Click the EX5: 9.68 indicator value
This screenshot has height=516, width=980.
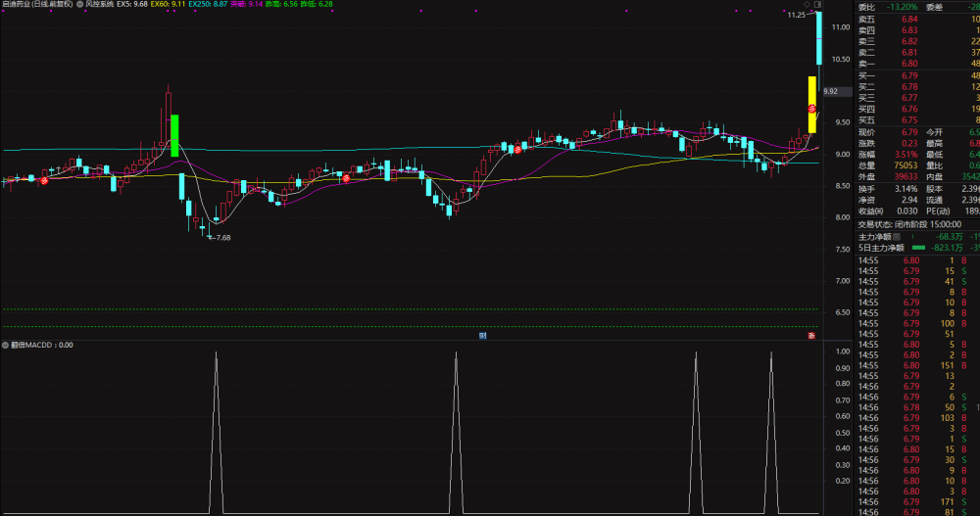click(132, 4)
